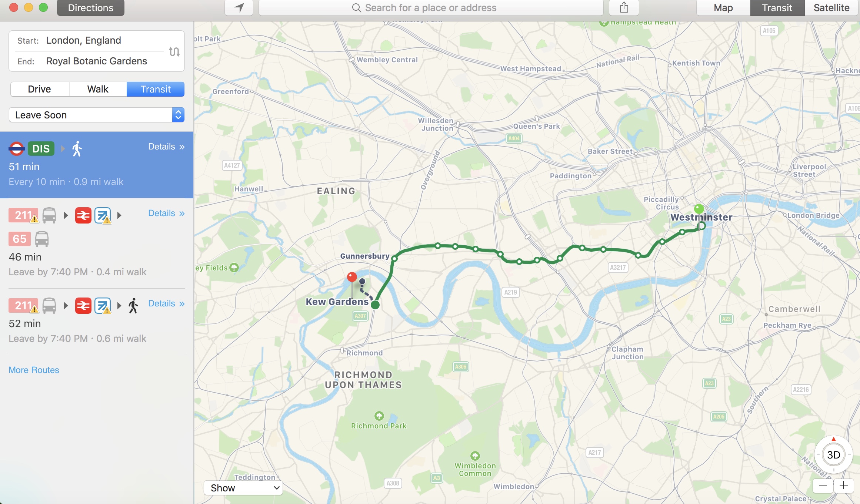The width and height of the screenshot is (860, 504).
Task: Select the Walk travel mode
Action: tap(98, 89)
